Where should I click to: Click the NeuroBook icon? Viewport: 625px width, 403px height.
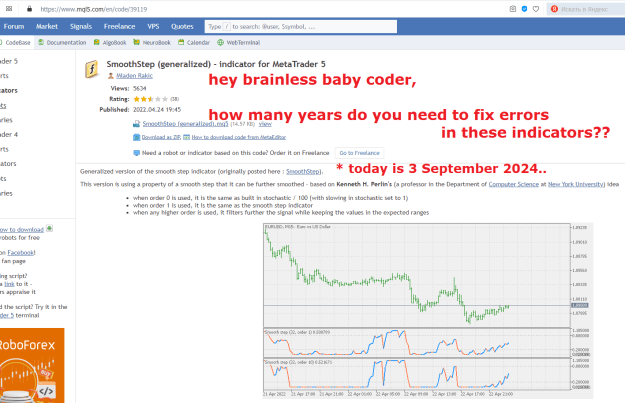(136, 42)
